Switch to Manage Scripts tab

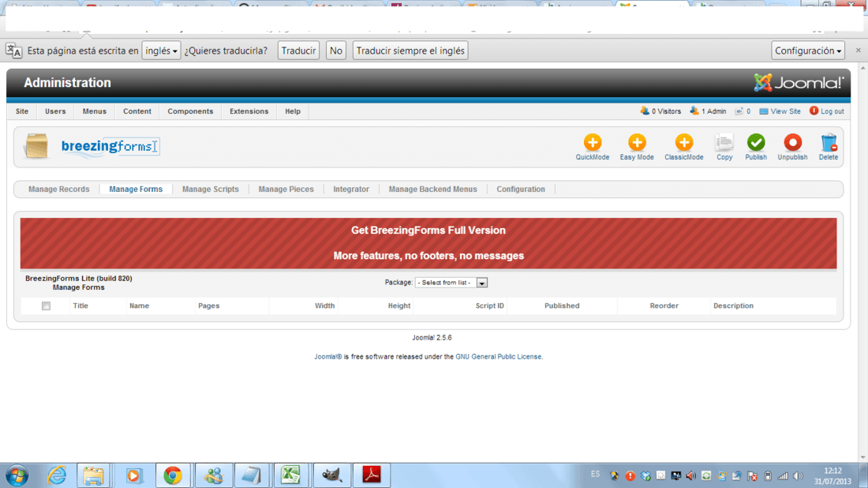coord(211,190)
